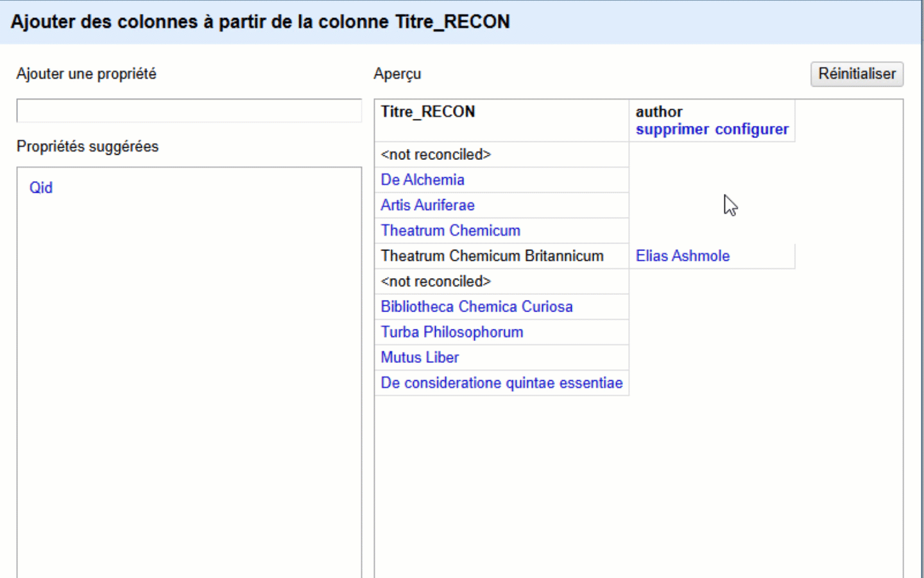Click the author column header label
The width and height of the screenshot is (924, 578).
(659, 111)
